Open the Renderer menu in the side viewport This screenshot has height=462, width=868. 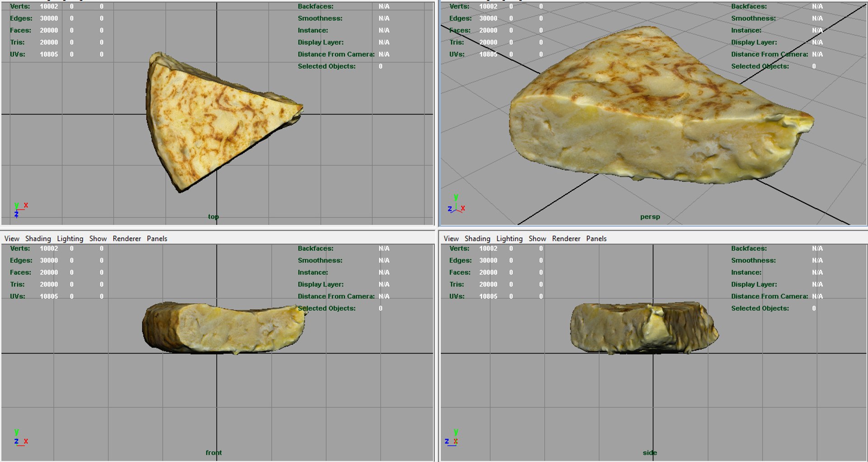tap(566, 238)
